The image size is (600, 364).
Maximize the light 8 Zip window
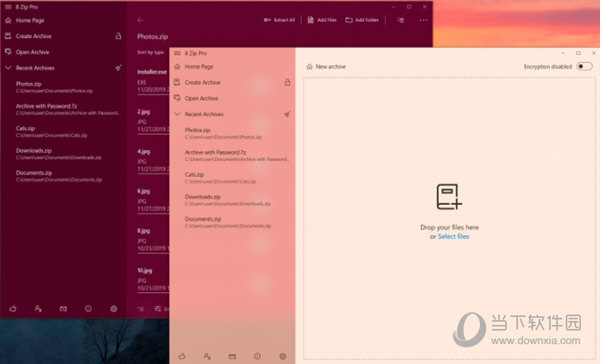(x=578, y=53)
